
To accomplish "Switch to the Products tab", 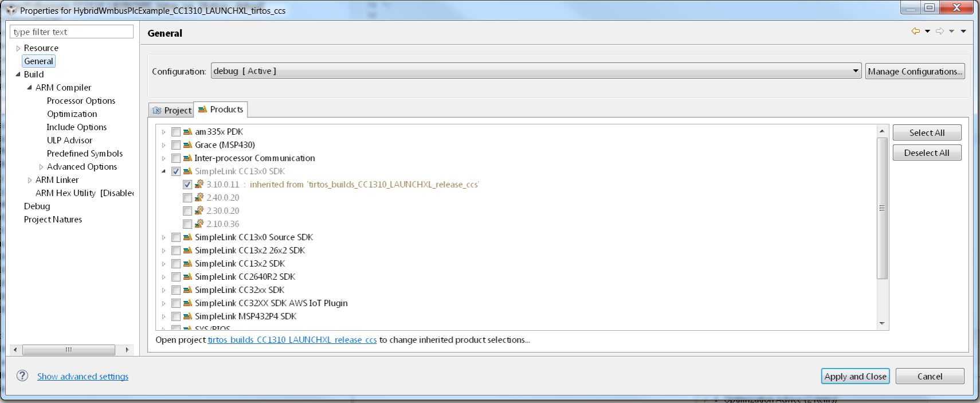I will click(x=221, y=109).
